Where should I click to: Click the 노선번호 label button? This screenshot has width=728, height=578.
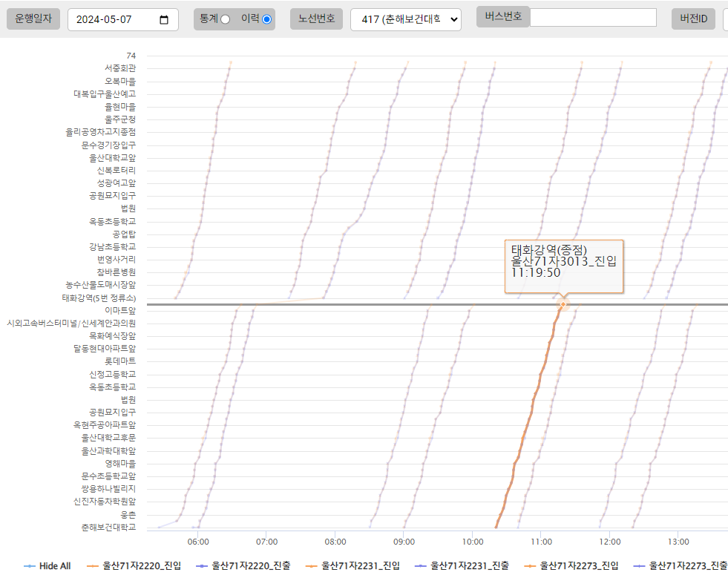316,19
